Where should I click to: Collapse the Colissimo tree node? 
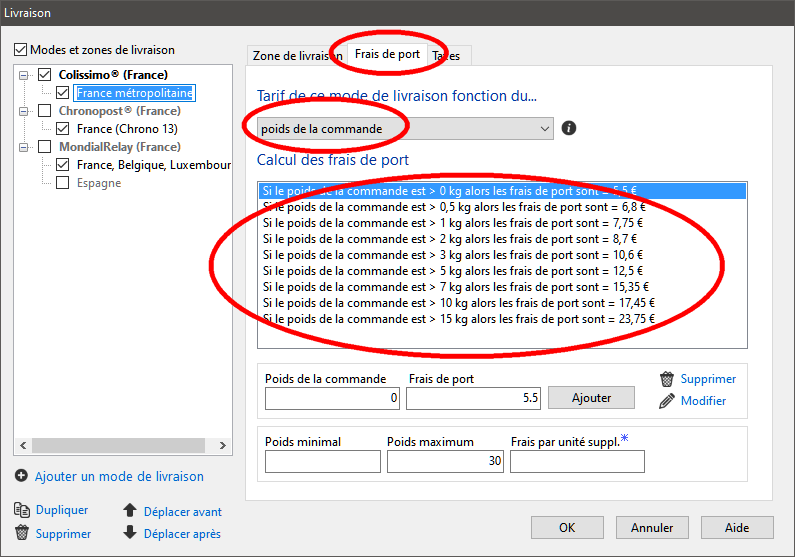24,75
